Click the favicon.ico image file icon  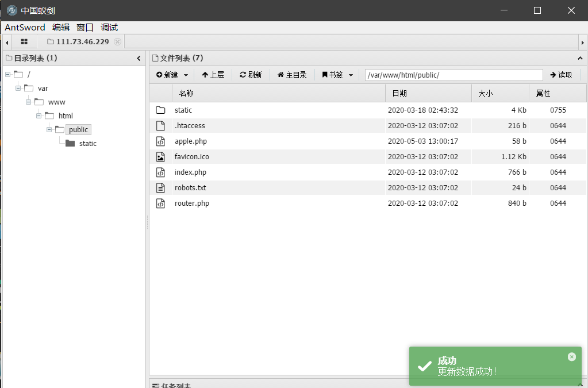pyautogui.click(x=161, y=156)
